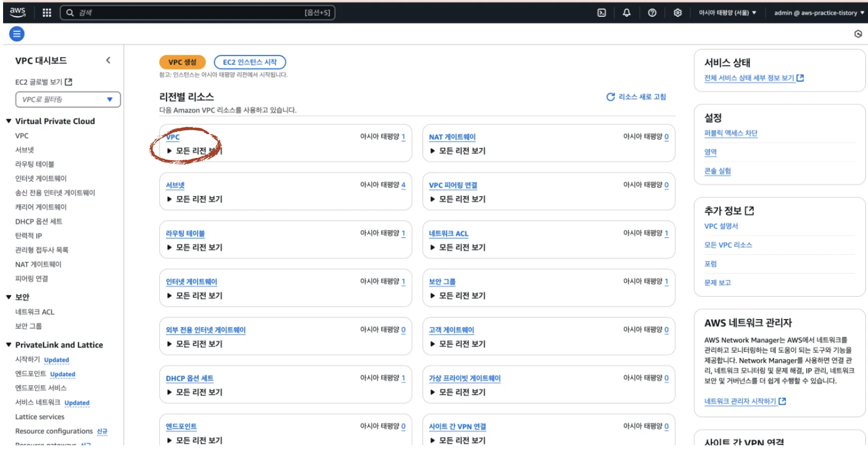Open the services grid menu icon
The width and height of the screenshot is (868, 452).
pyautogui.click(x=47, y=13)
